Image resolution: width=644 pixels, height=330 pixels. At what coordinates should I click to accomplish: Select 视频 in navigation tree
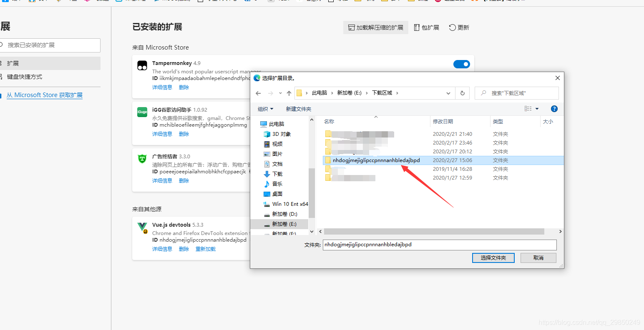[273, 144]
